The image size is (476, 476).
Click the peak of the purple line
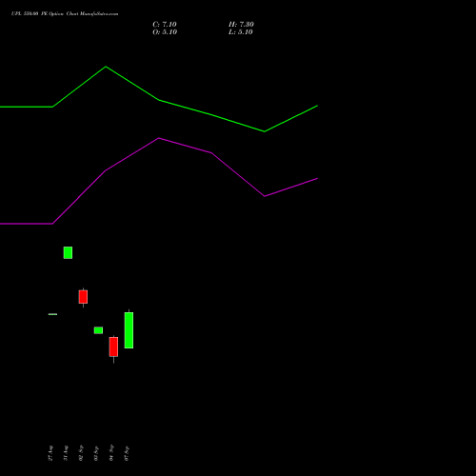click(159, 138)
